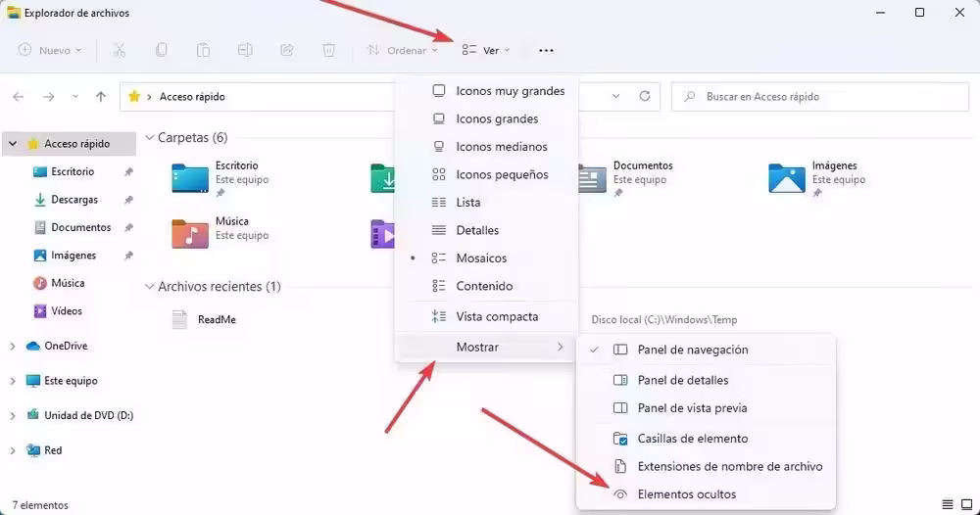Open the Ver view menu button
980x515 pixels.
tap(485, 50)
